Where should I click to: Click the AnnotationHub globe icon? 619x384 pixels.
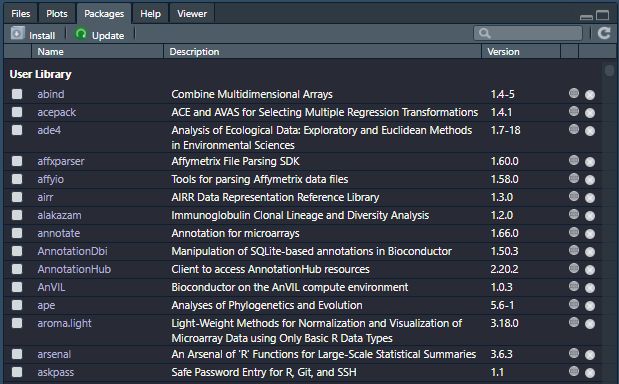click(574, 269)
